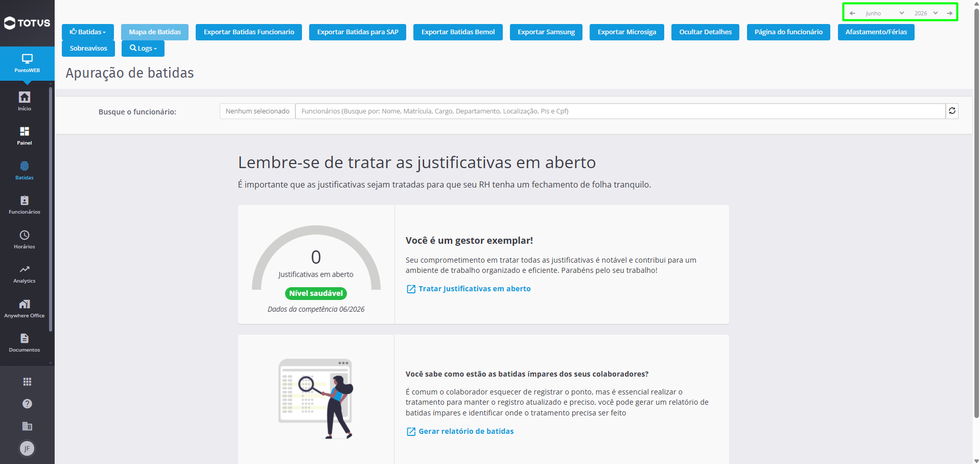Click Exportar Batidas Bemol button

tap(458, 32)
